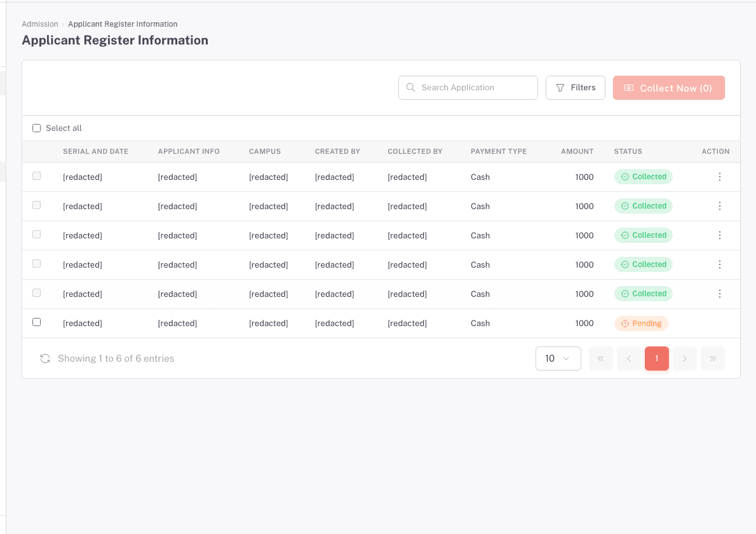Click the Action column header
Viewport: 756px width, 534px height.
coord(715,151)
